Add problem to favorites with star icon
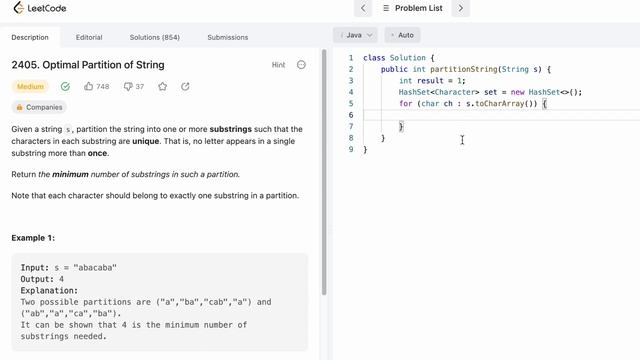 click(162, 87)
